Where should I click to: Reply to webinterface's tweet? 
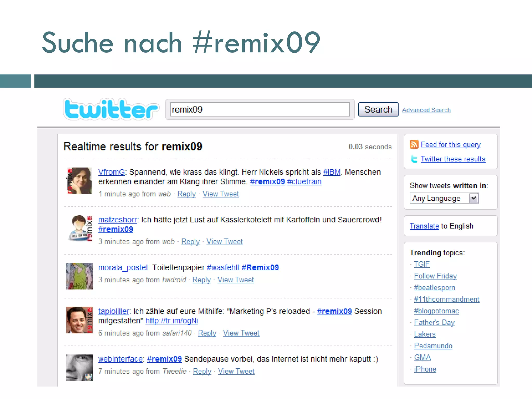[202, 371]
